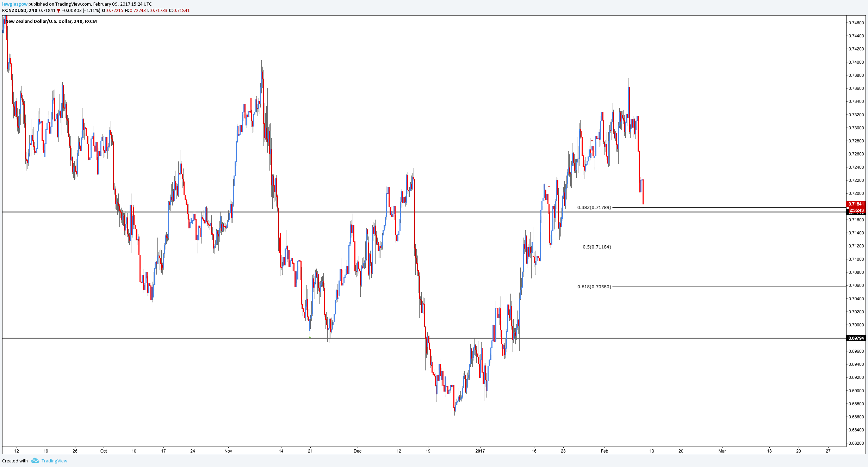
Task: Click the green triangle marker at November low
Action: pos(310,337)
